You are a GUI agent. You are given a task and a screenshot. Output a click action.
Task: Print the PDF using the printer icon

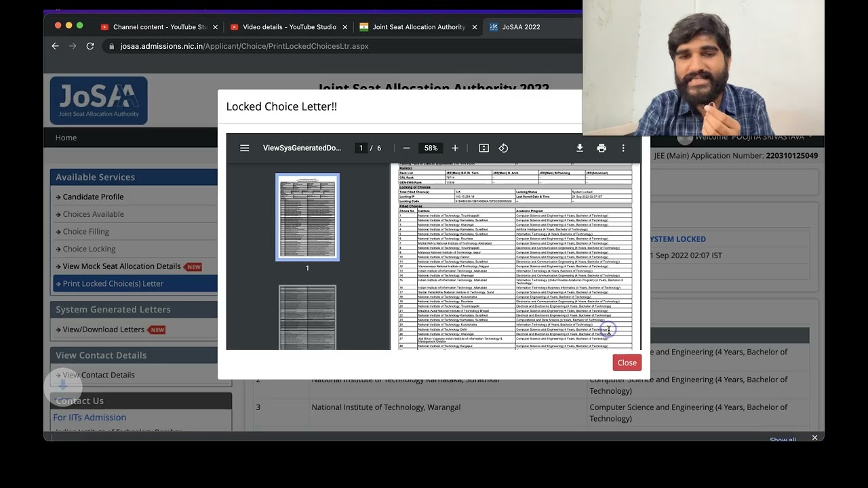pos(601,148)
